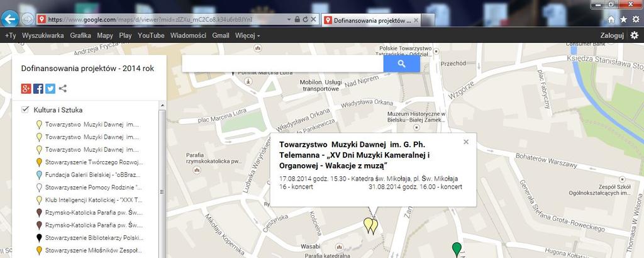Select the Dofinansowania projektów browser tab
Screen dimensions: 644x258
tap(372, 20)
